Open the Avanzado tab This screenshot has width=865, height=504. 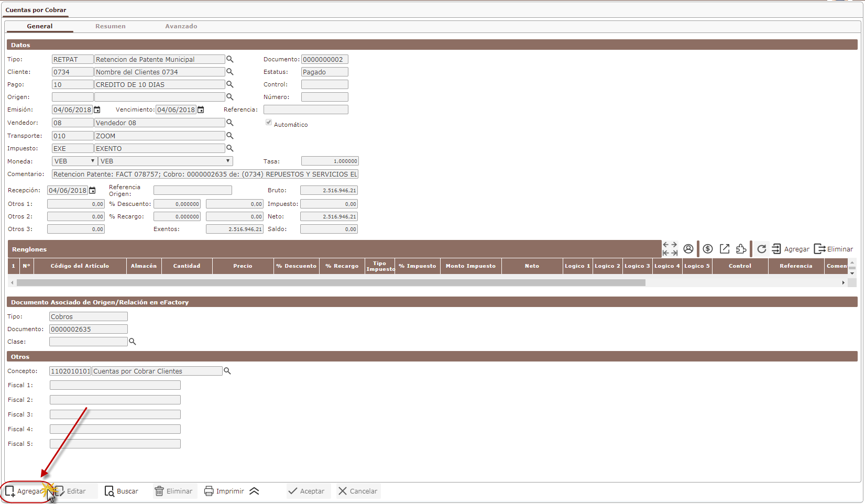[181, 26]
